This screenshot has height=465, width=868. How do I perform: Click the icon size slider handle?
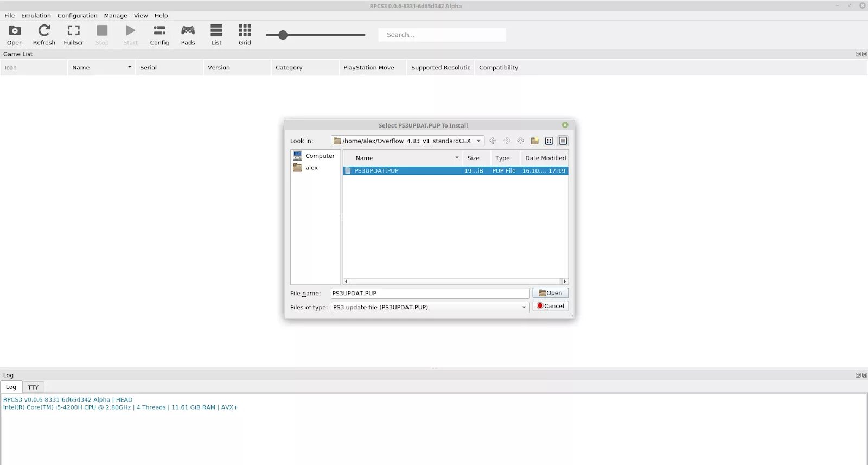pos(283,35)
